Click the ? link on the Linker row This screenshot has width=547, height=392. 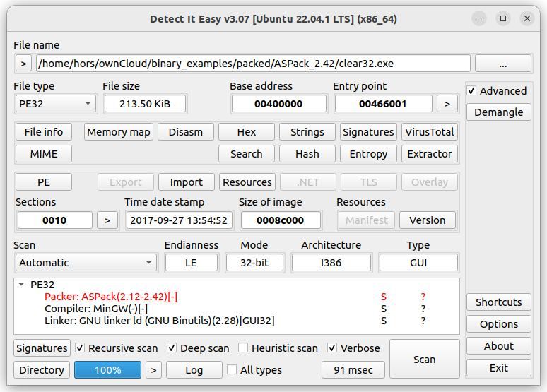point(423,321)
